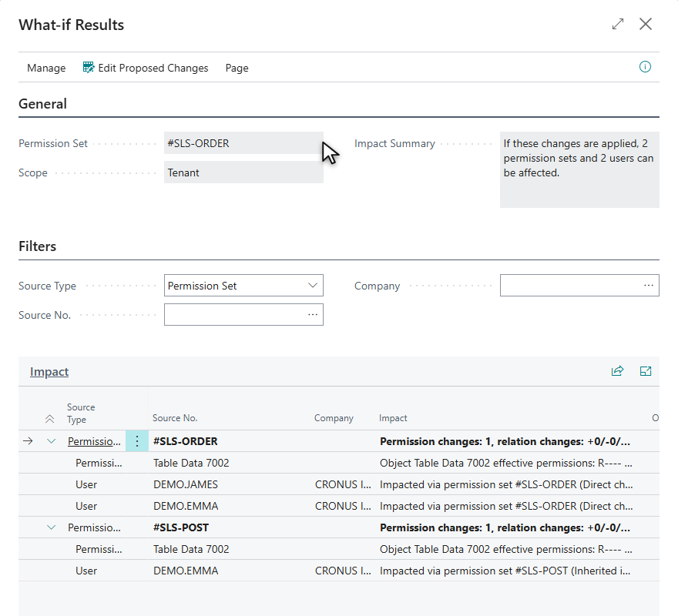Click the Edit Proposed Changes icon

89,68
